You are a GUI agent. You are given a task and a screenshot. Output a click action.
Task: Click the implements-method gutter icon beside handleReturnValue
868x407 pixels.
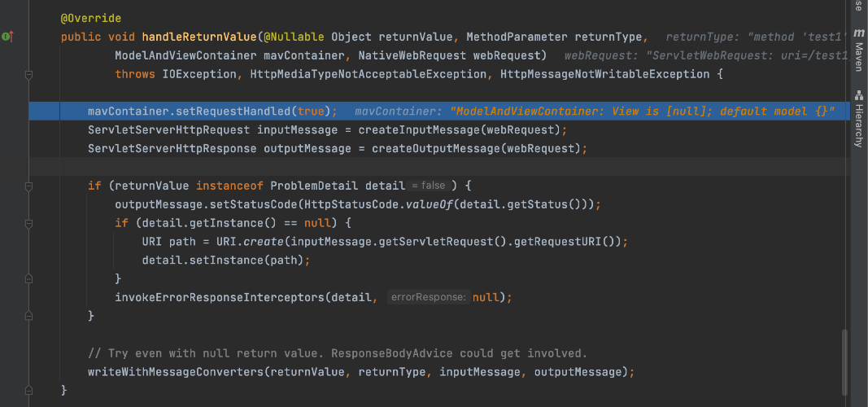pos(8,37)
